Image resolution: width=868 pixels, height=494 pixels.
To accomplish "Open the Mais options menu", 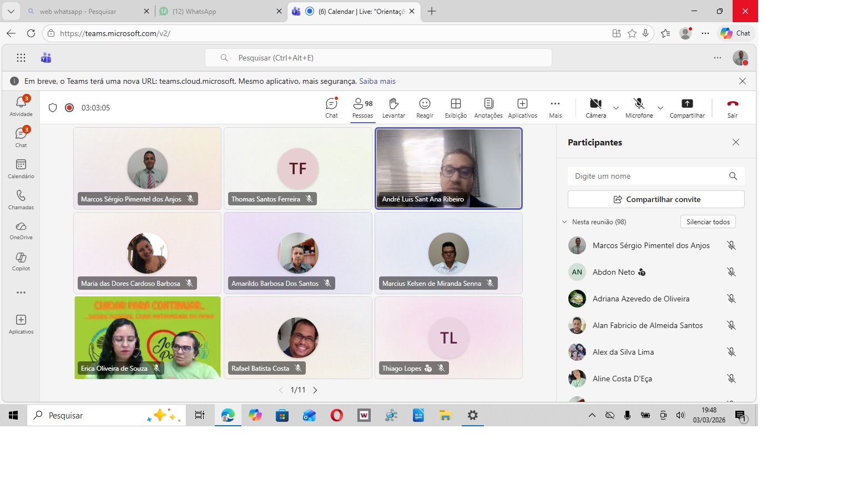I will (555, 108).
